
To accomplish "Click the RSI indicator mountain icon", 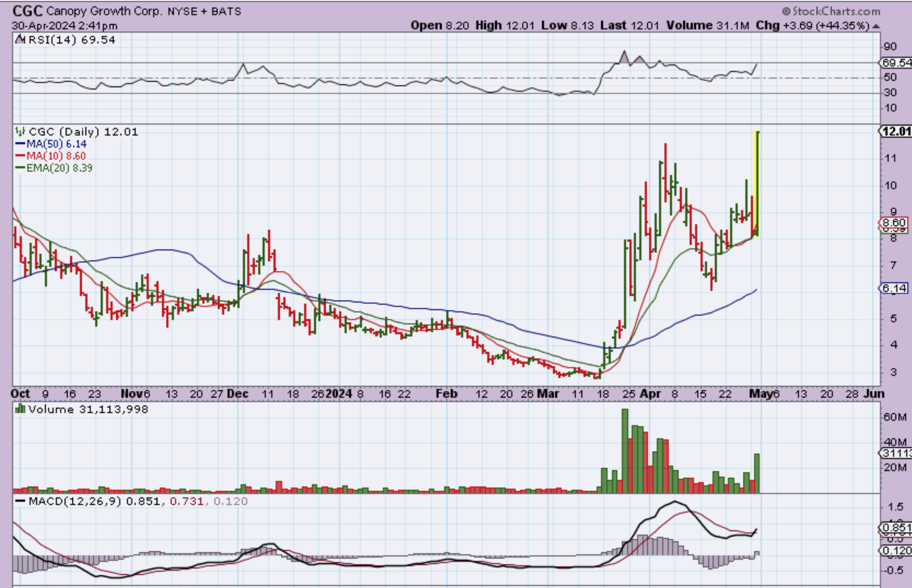I will pyautogui.click(x=20, y=40).
